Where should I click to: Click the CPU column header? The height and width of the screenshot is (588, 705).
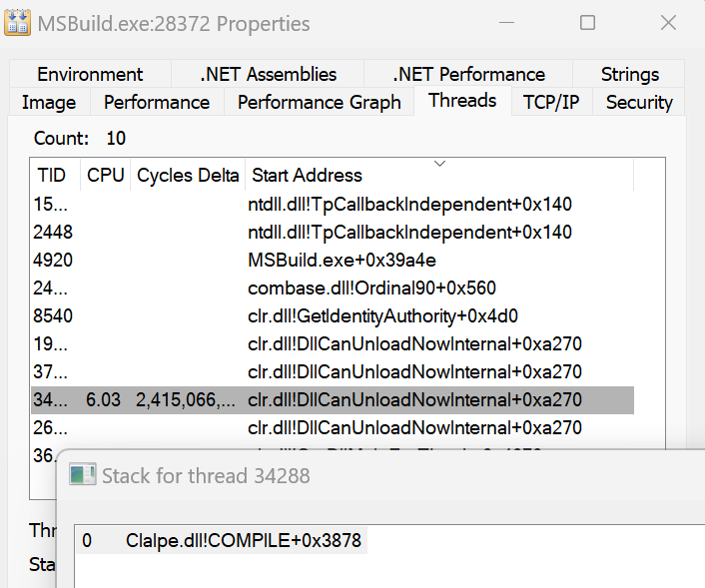[x=105, y=175]
